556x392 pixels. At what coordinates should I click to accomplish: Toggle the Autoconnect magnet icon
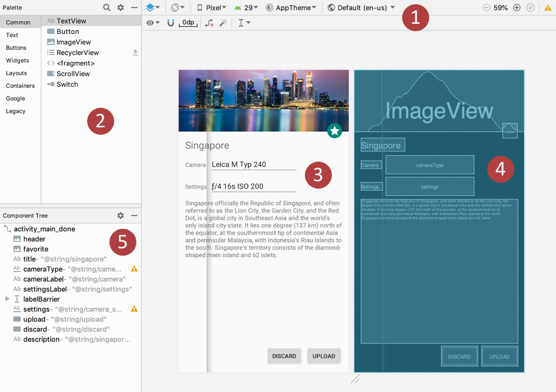click(171, 23)
